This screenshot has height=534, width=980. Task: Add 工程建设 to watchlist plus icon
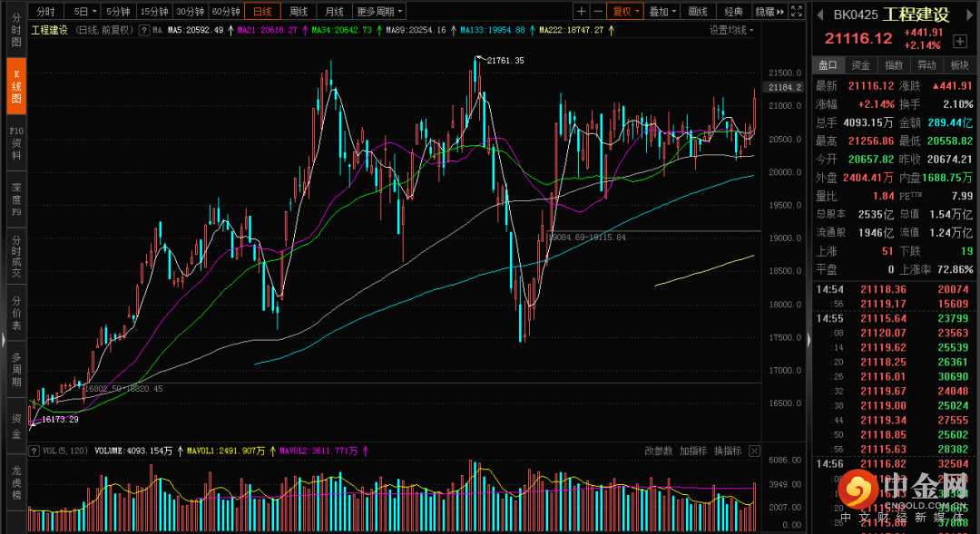(960, 41)
